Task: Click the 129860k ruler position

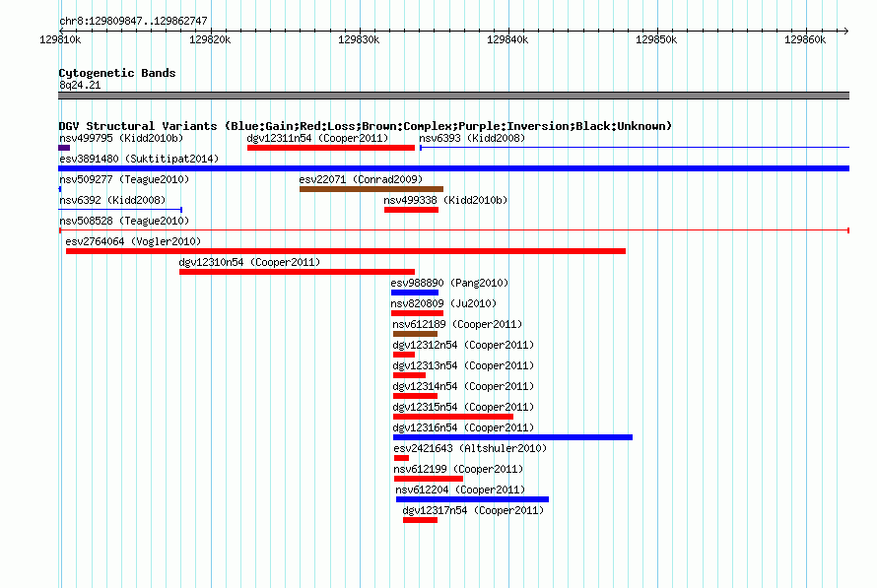Action: (805, 39)
